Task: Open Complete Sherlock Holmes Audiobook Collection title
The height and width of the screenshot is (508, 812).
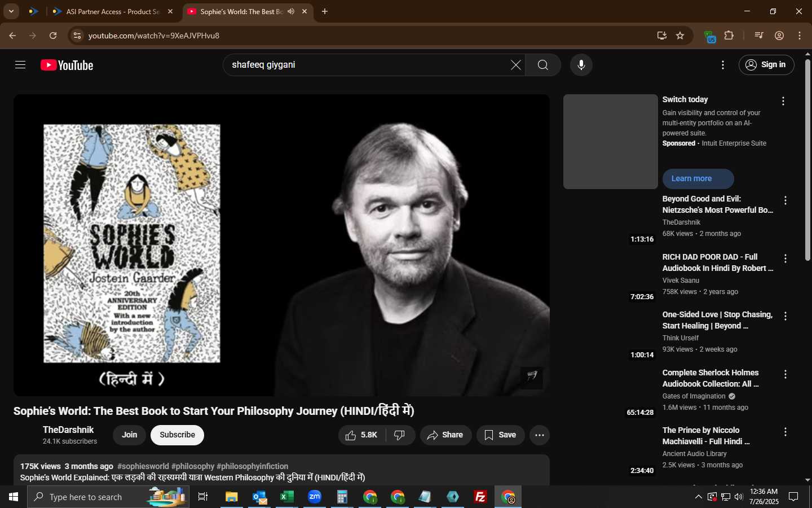Action: coord(710,378)
